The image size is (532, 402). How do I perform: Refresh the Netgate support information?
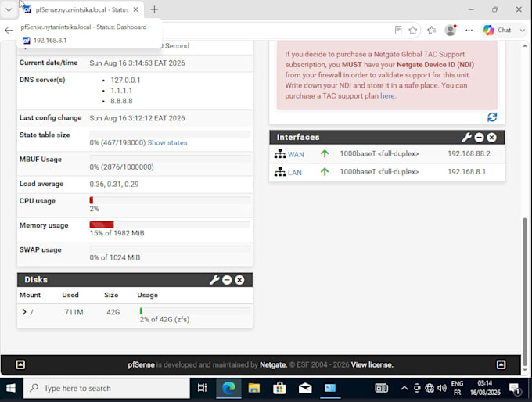(x=492, y=117)
